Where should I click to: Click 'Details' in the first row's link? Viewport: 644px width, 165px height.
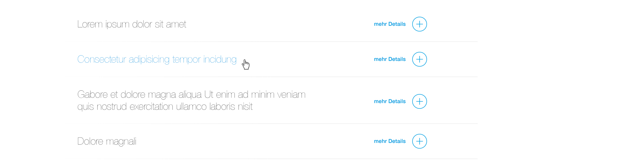coord(397,24)
